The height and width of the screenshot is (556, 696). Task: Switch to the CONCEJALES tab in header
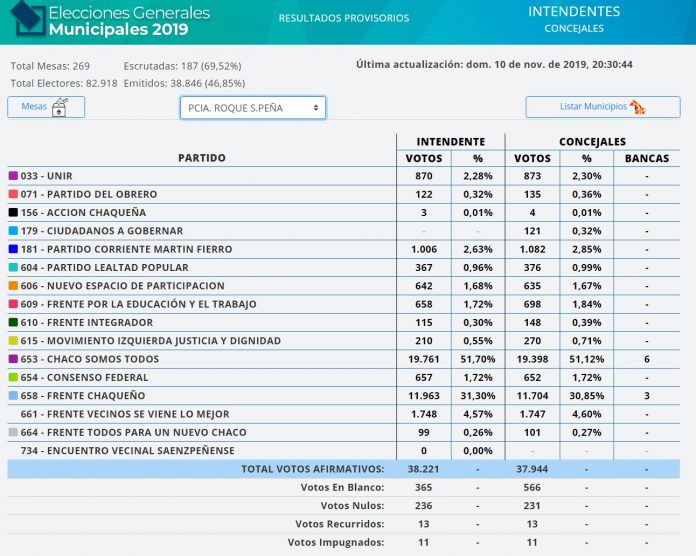574,28
